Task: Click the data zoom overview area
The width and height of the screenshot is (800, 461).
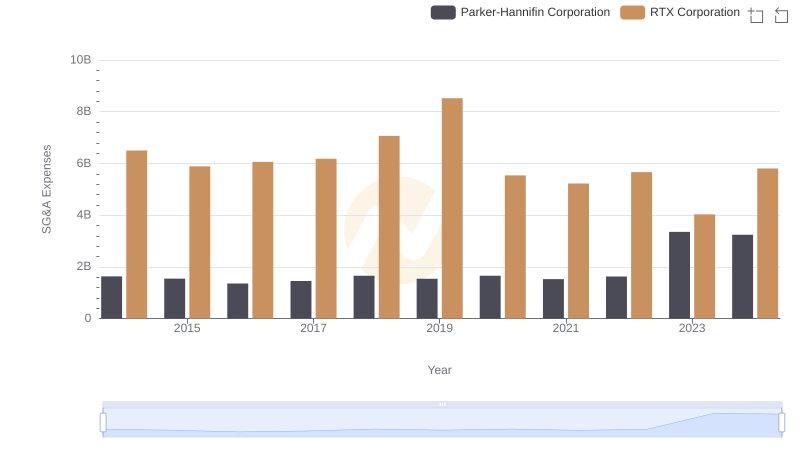Action: (442, 423)
